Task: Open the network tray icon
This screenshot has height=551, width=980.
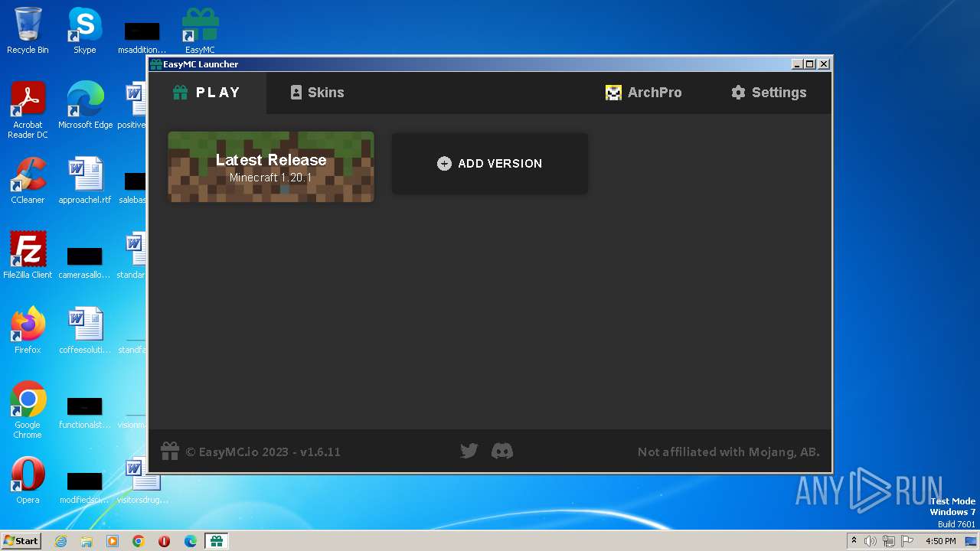Action: click(889, 541)
